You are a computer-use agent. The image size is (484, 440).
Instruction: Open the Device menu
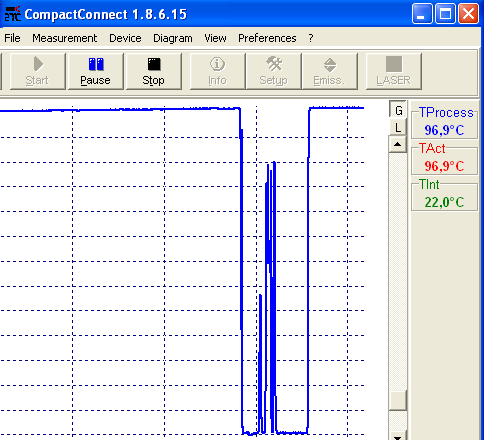pyautogui.click(x=125, y=38)
